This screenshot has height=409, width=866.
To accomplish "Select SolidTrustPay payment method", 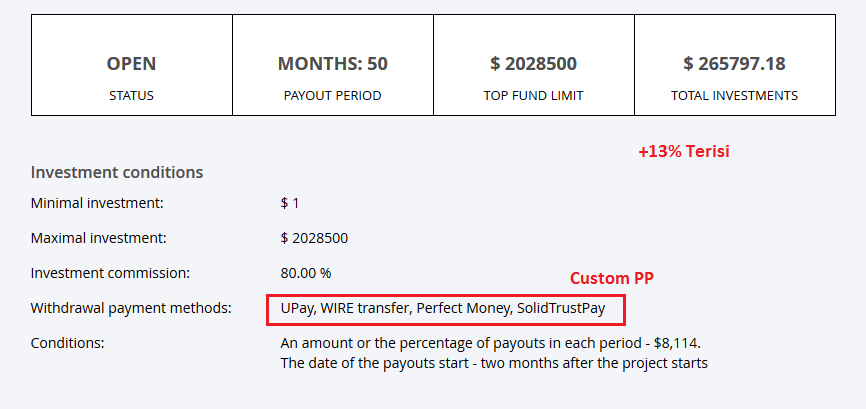I will 561,308.
